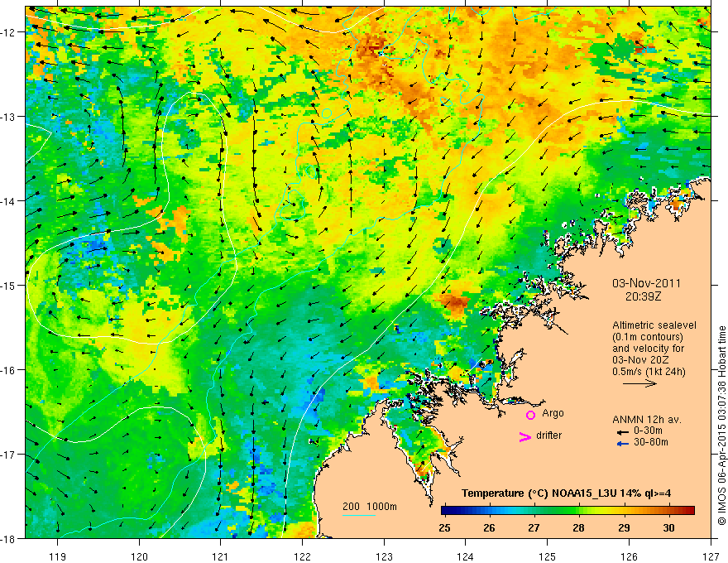Click the longitude axis label 120
This screenshot has height=563, width=728.
[x=139, y=556]
